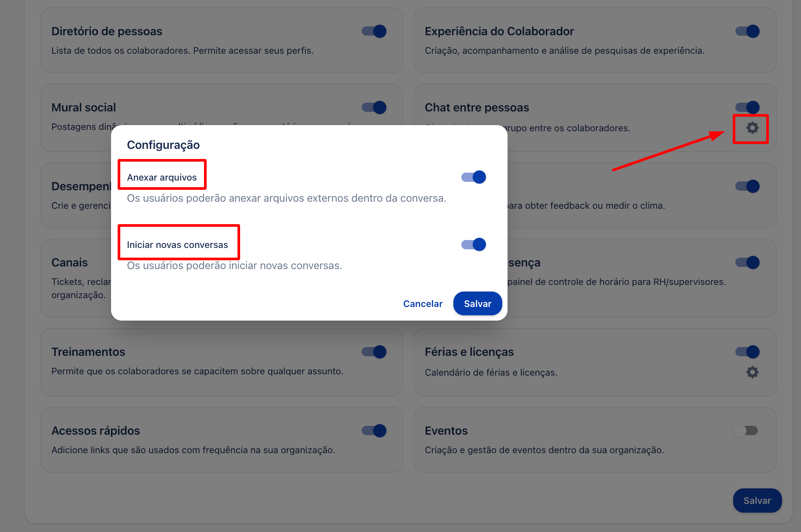Click the Configuração dialog title

pos(163,145)
